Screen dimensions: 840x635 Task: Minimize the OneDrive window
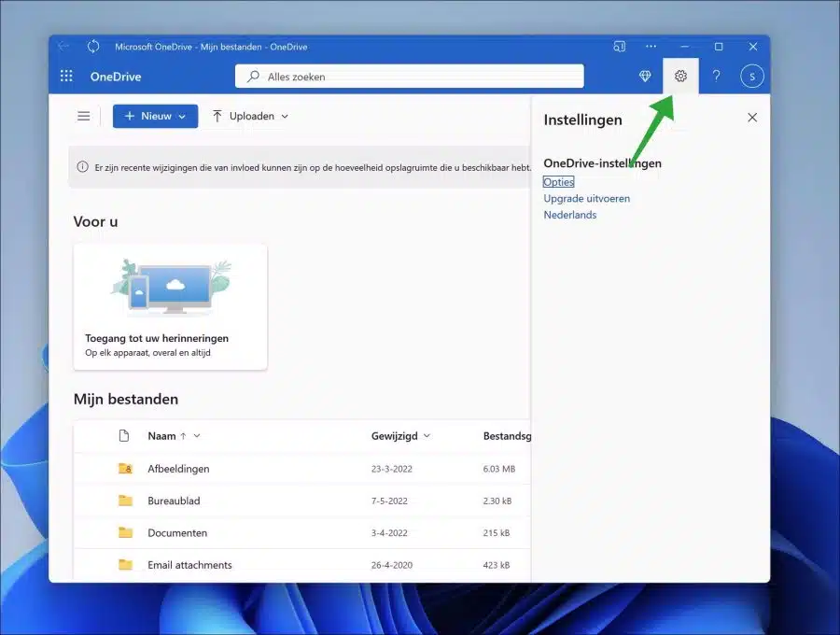pos(685,47)
